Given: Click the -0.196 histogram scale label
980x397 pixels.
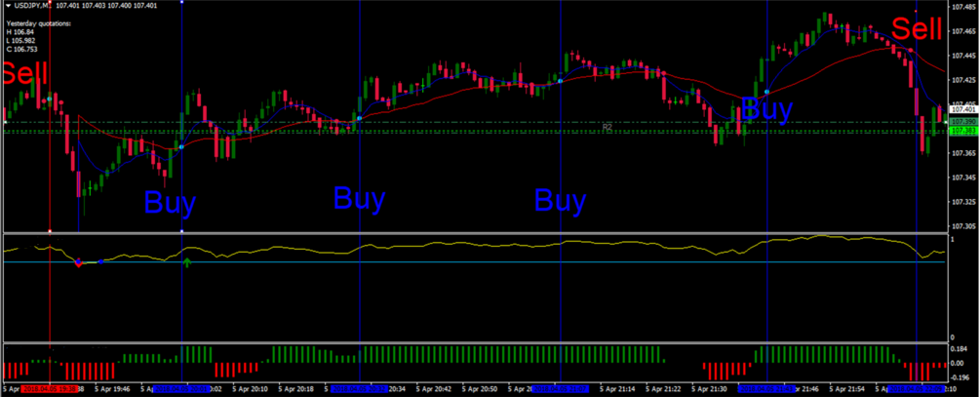Looking at the screenshot, I should click(960, 377).
